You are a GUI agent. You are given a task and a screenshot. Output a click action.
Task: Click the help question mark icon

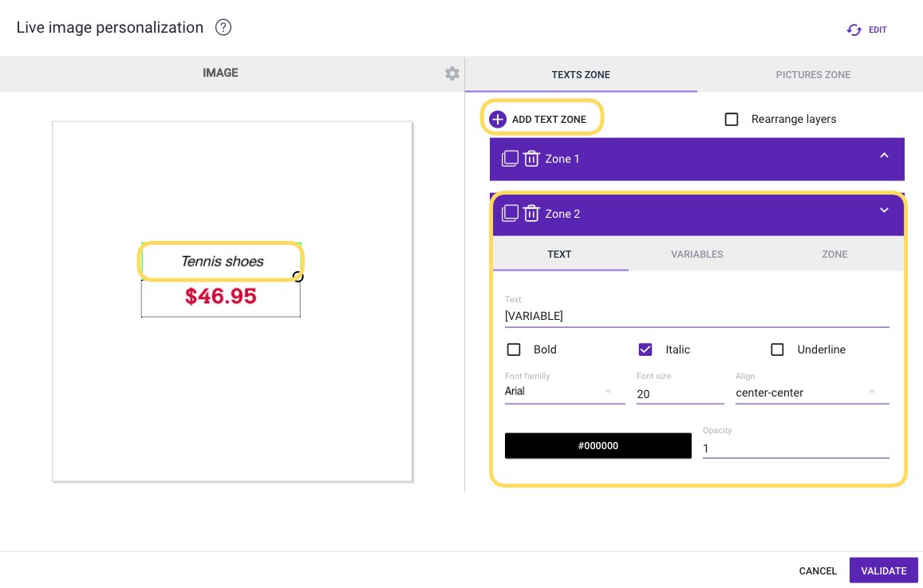click(223, 28)
